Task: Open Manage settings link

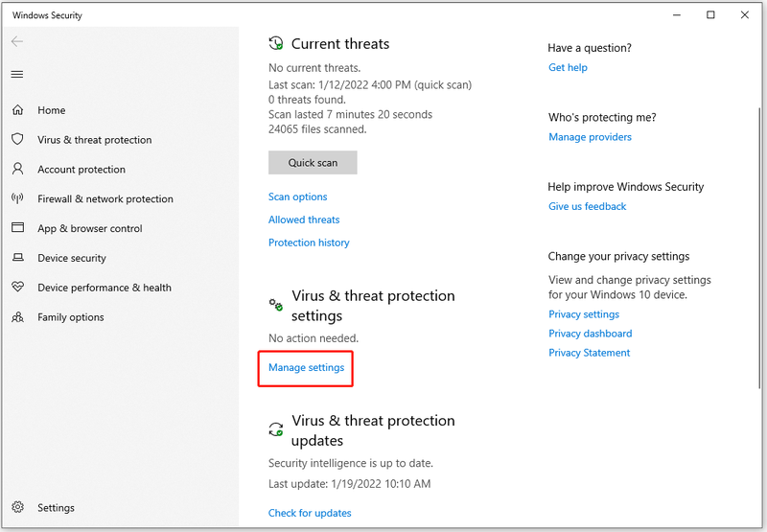Action: (306, 368)
